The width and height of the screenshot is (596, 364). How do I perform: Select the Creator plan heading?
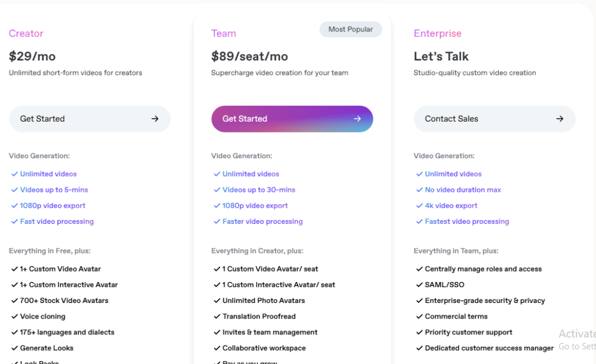tap(26, 33)
